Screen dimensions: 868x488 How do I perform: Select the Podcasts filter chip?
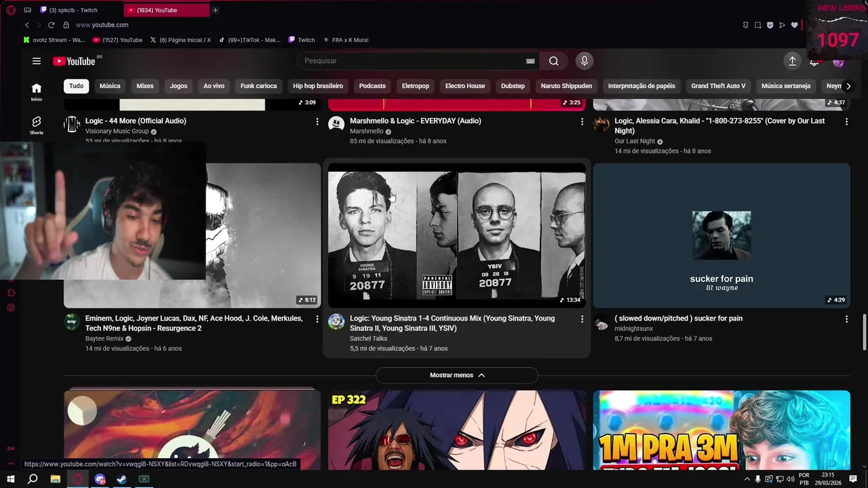coord(372,86)
